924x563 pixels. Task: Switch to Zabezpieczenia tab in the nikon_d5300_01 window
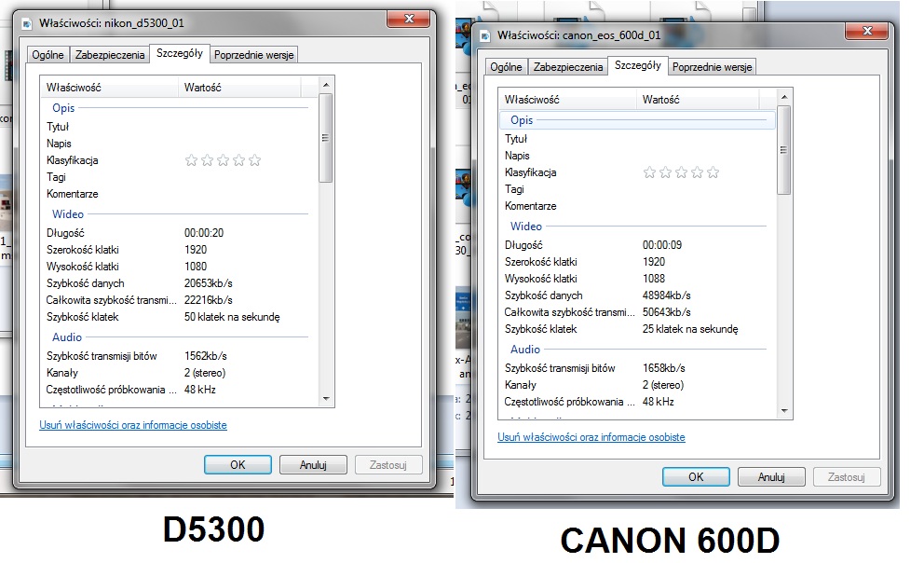coord(110,55)
